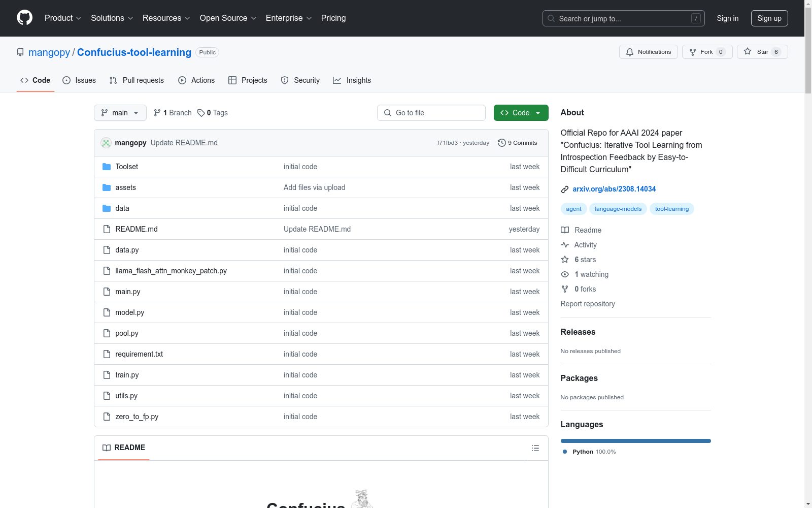Click the main.py file icon

click(107, 292)
